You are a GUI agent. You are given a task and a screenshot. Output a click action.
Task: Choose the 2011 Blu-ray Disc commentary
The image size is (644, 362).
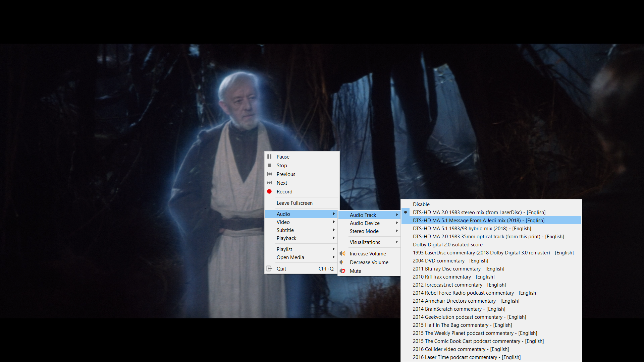[x=491, y=268]
